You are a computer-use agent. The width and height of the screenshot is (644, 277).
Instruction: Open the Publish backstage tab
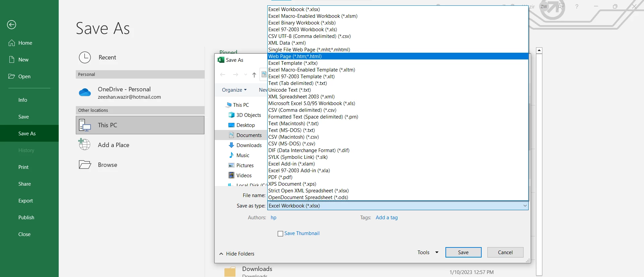(x=29, y=217)
